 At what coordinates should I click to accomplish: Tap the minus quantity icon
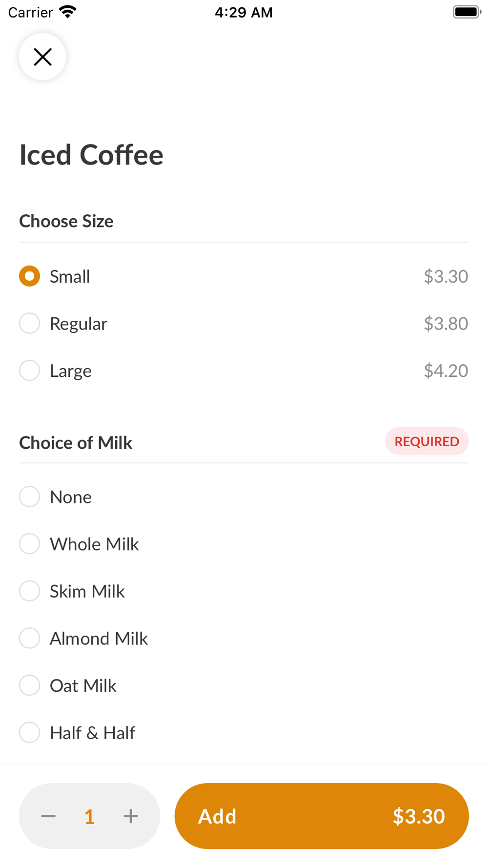pos(48,816)
